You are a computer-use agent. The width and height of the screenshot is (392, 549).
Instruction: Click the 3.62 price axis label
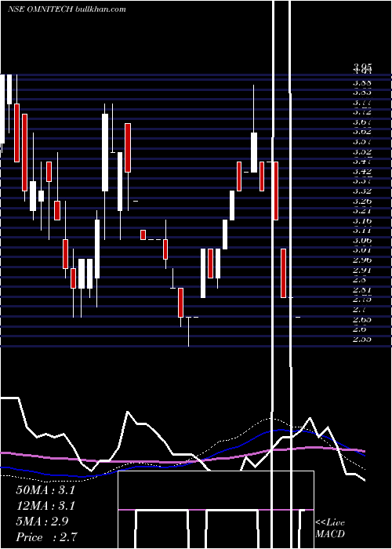362,132
